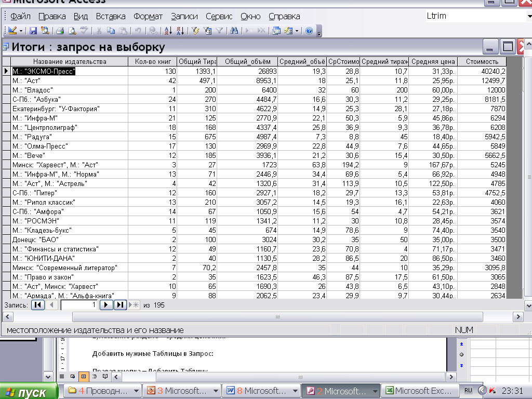This screenshot has width=532, height=399.
Task: Go to first record navigation button
Action: pyautogui.click(x=38, y=304)
